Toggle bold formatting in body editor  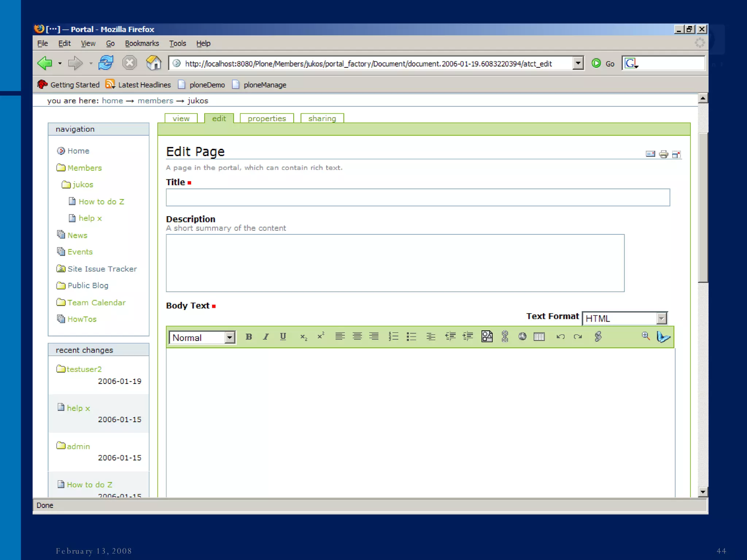click(249, 337)
